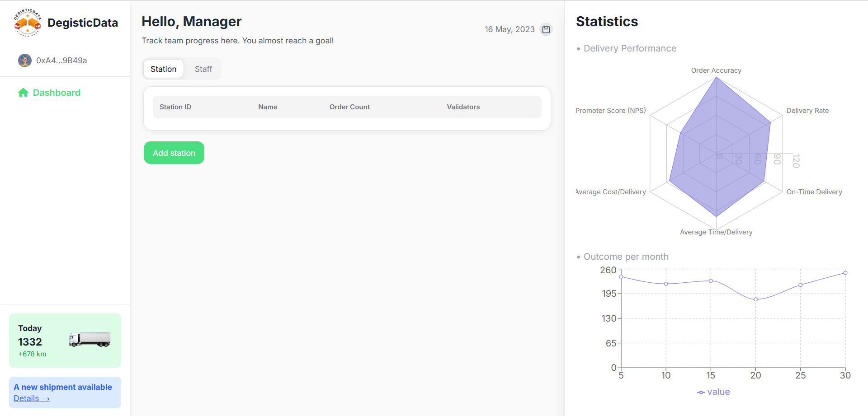Click the bullet marker before Outcome per month
868x416 pixels.
(x=579, y=257)
